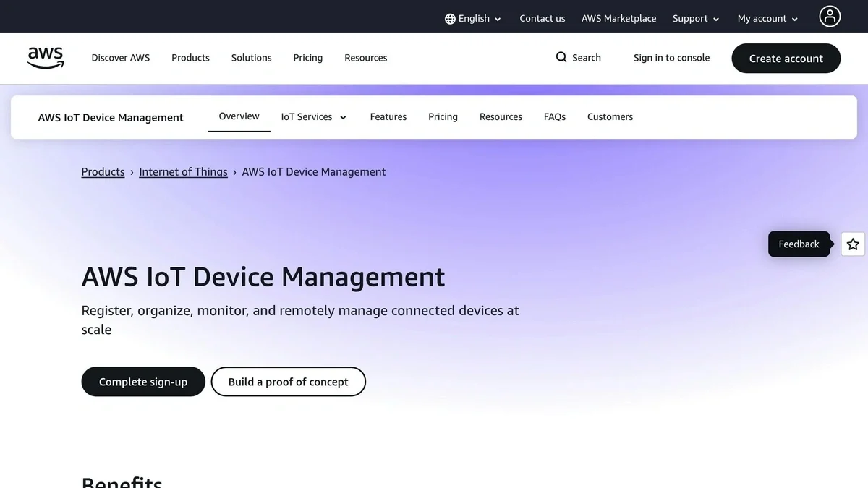
Task: Click the globe language icon
Action: coord(451,18)
